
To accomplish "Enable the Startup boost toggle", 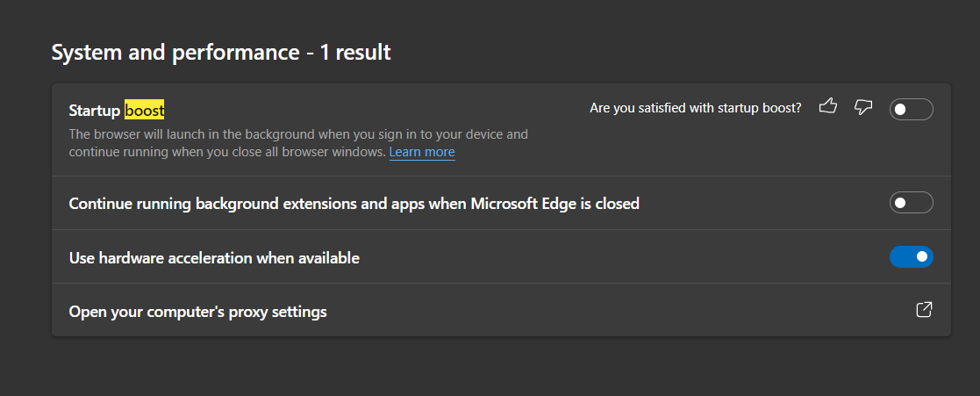I will (x=911, y=110).
